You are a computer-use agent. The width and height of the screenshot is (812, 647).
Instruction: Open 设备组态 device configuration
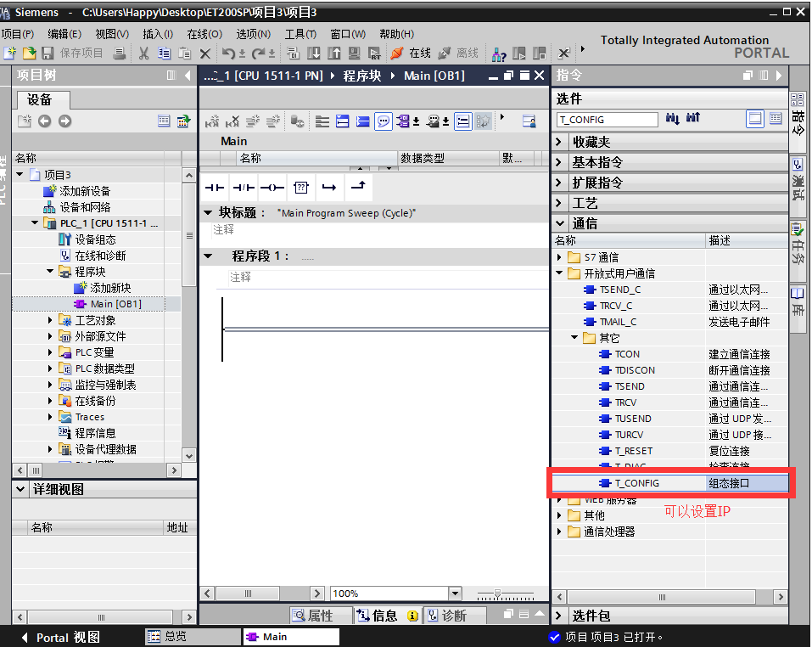(x=95, y=239)
